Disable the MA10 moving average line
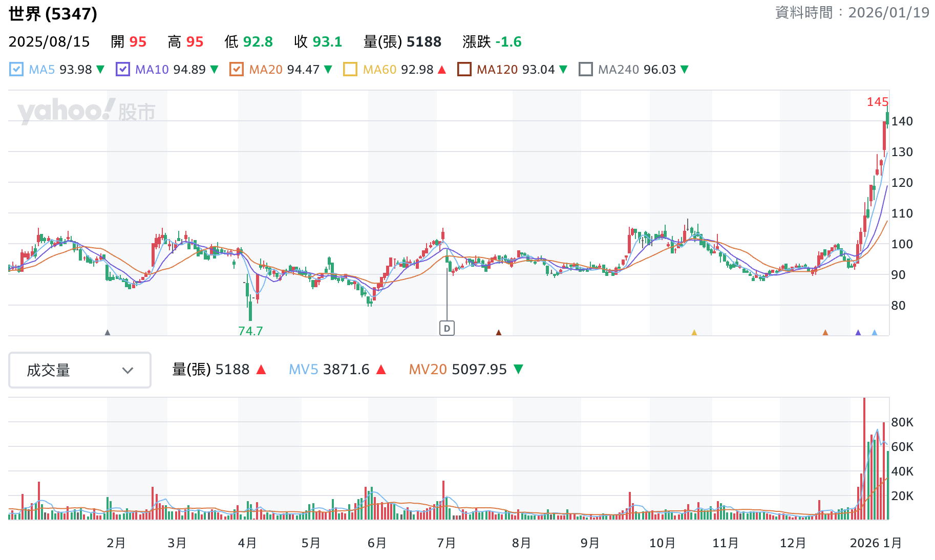Screen dimensions: 935x560 [123, 69]
